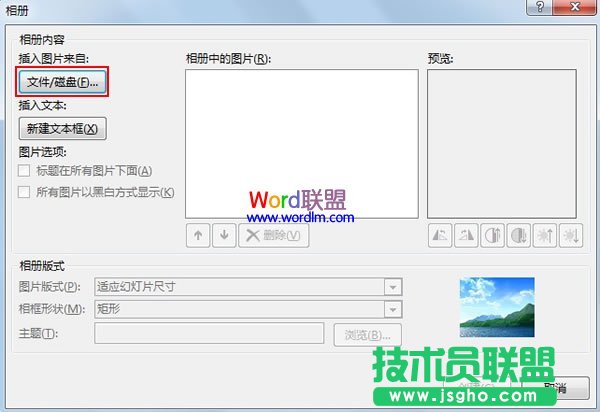Click the move picture down arrow
The image size is (600, 412).
pos(223,235)
